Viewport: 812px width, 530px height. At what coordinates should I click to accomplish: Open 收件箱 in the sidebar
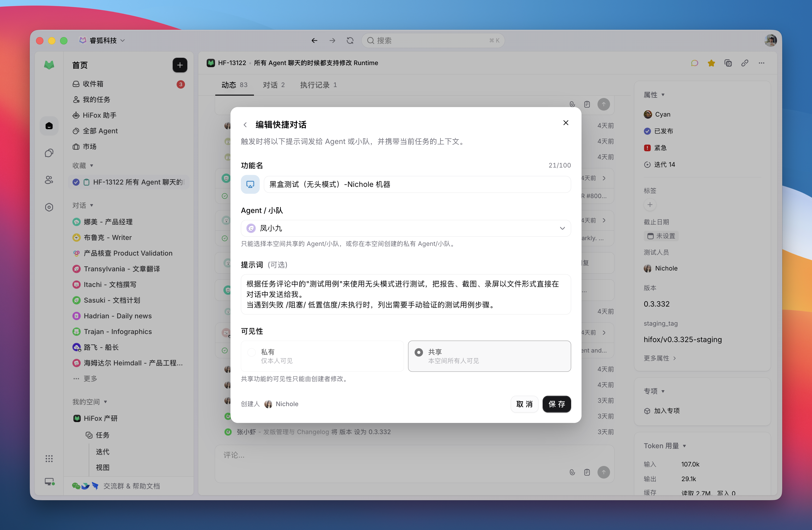pyautogui.click(x=128, y=84)
